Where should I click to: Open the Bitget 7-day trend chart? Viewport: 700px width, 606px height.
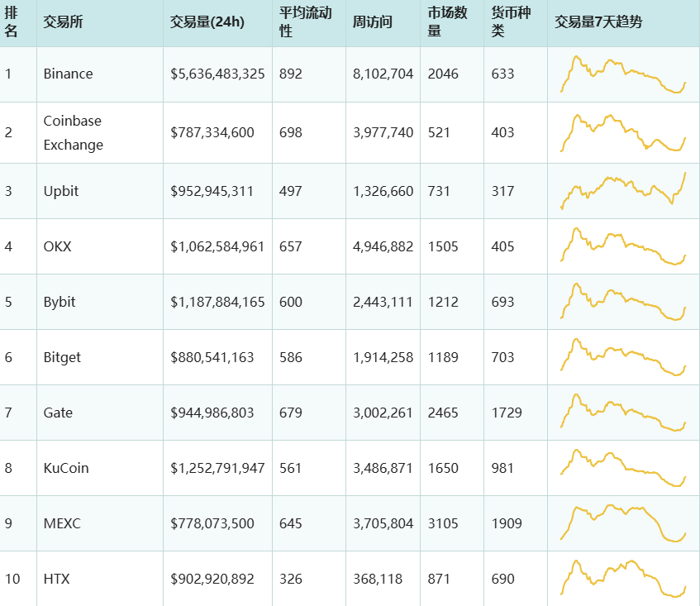point(623,357)
